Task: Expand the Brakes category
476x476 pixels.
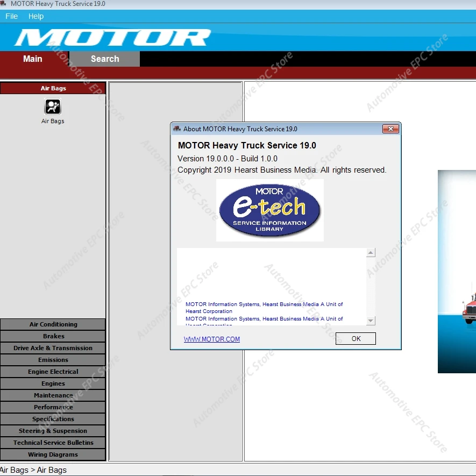Action: tap(53, 336)
